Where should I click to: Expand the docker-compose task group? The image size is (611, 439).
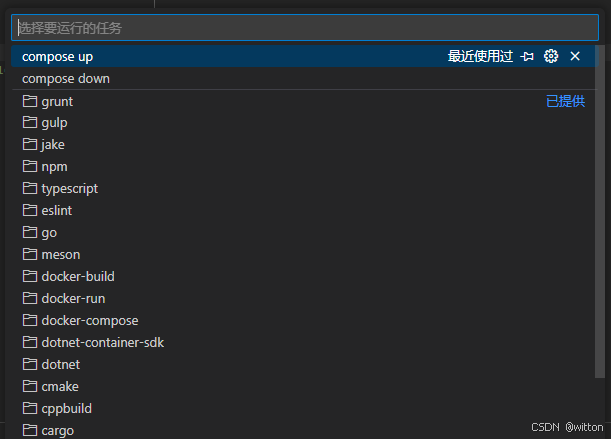point(90,321)
